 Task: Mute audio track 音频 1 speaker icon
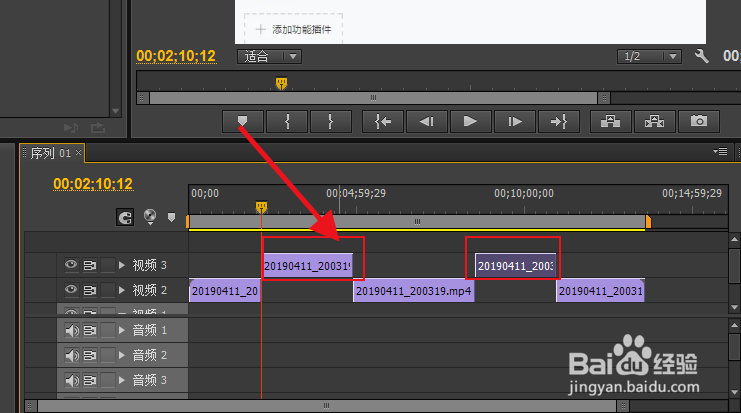72,330
